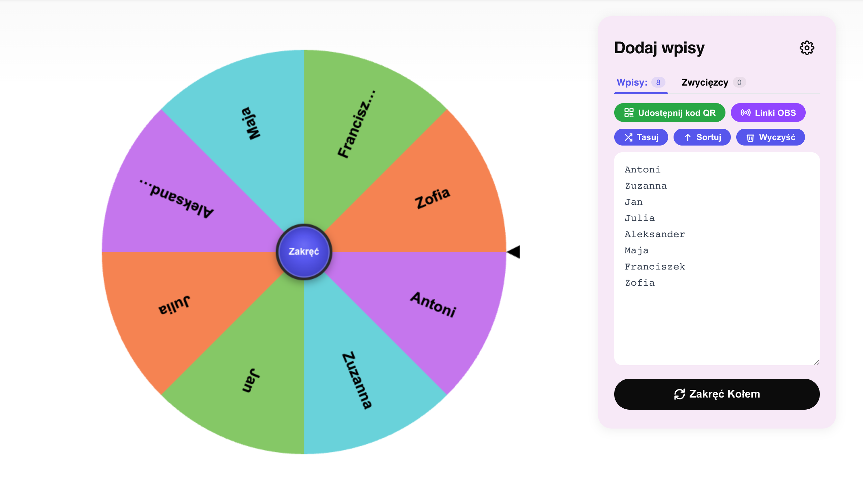Spin with the Zakręć Kołem button

pyautogui.click(x=717, y=394)
